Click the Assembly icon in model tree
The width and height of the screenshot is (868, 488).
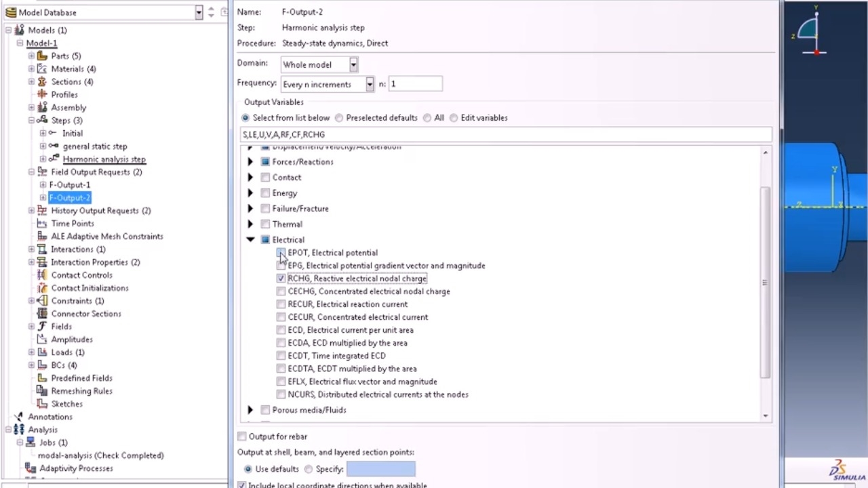(x=42, y=108)
